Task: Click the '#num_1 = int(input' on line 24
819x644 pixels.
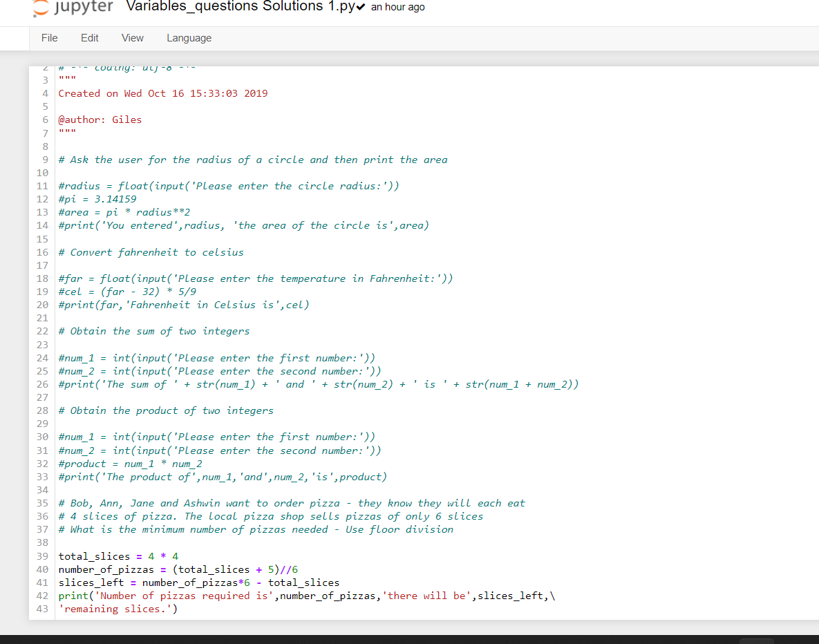Action: 217,358
